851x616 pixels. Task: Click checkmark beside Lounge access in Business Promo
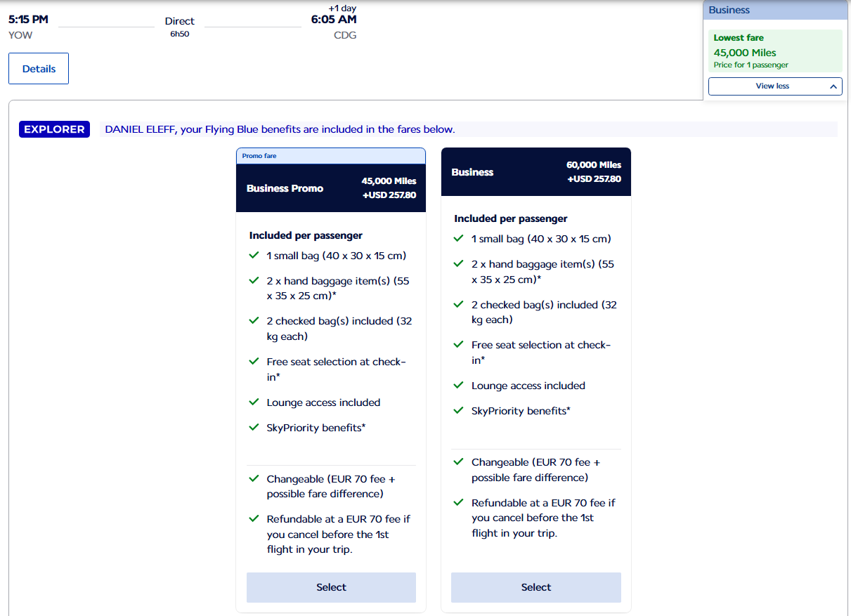(x=254, y=402)
